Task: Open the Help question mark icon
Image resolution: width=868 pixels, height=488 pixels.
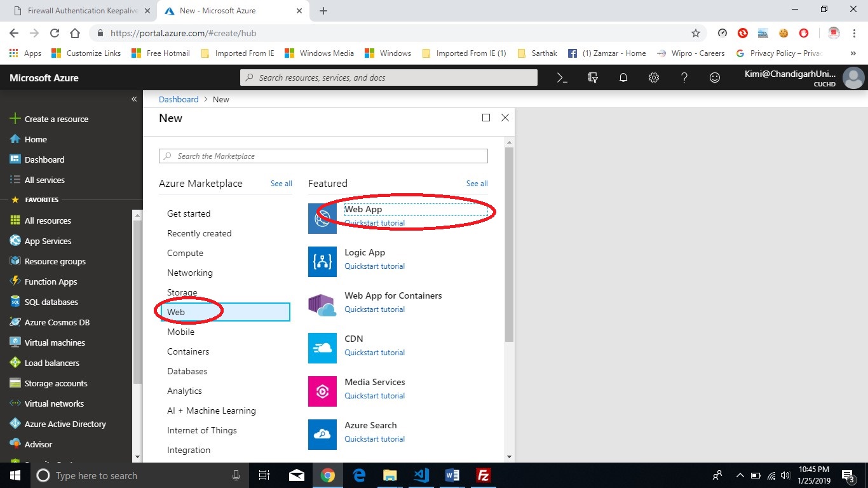Action: coord(684,78)
